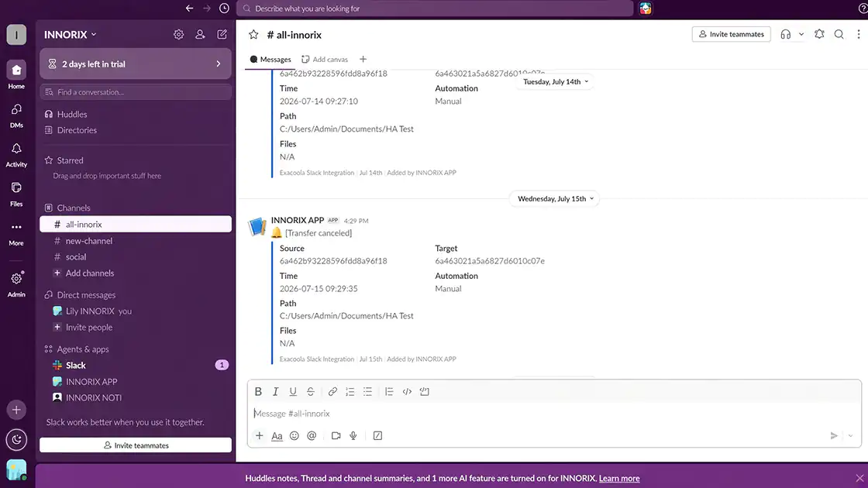Open Files in the left rail

click(16, 194)
